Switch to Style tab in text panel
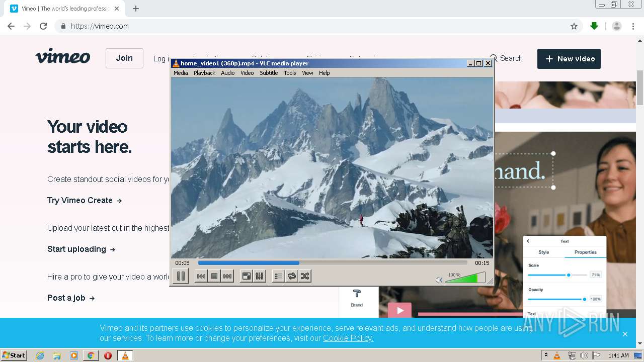The image size is (644, 362). click(x=544, y=252)
